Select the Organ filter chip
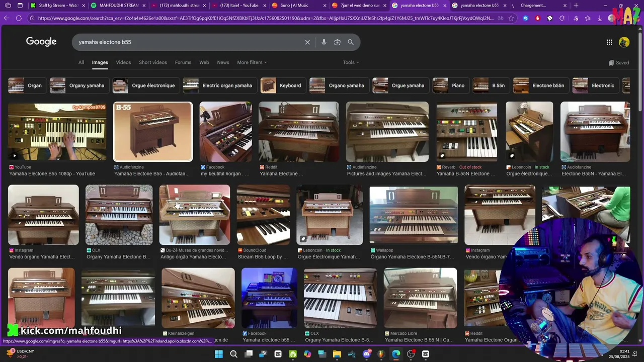Image resolution: width=644 pixels, height=362 pixels. click(27, 85)
